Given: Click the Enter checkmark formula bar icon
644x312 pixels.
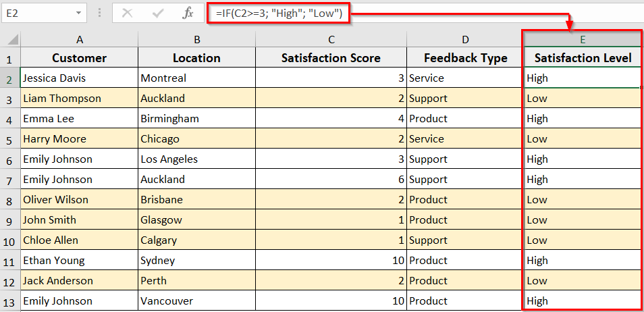Looking at the screenshot, I should [x=159, y=13].
